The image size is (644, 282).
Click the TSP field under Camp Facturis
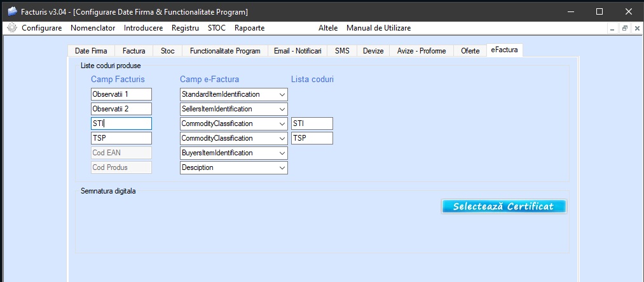tap(121, 138)
